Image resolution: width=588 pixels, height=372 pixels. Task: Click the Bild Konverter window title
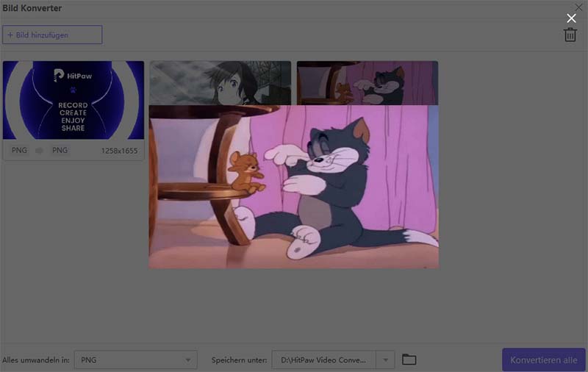tap(32, 8)
